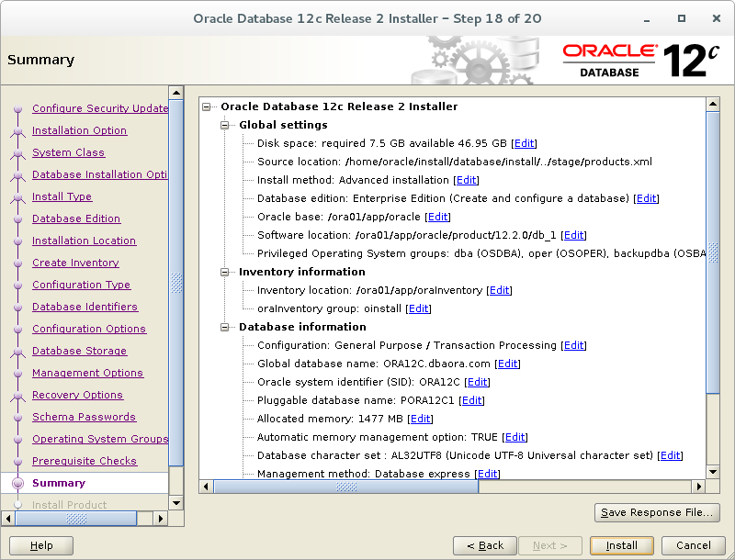The width and height of the screenshot is (735, 560).
Task: Cancel the installer
Action: 694,545
